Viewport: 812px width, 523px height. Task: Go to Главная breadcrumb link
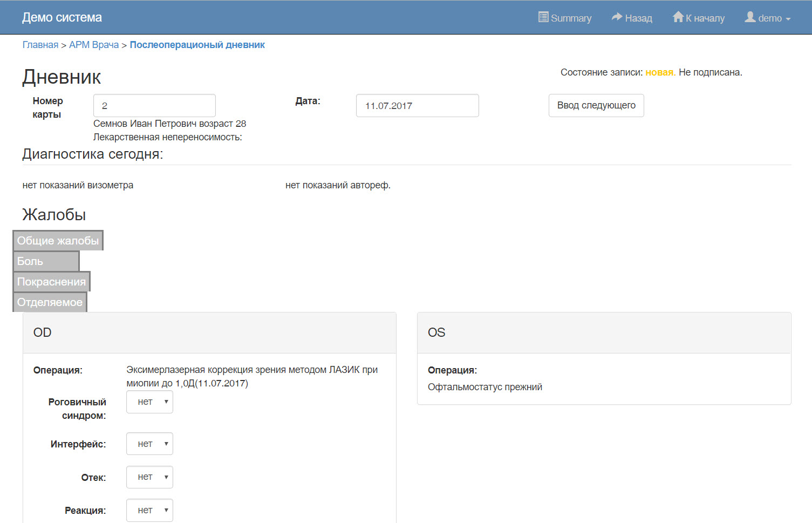click(x=40, y=45)
